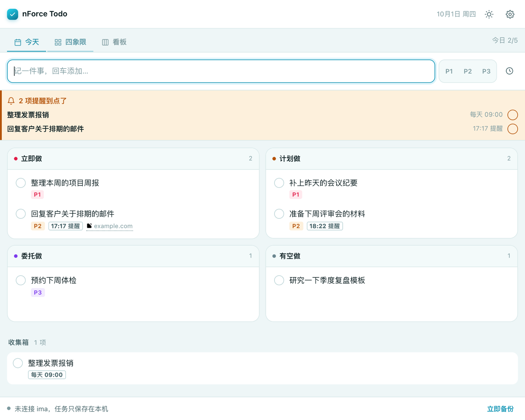Viewport: 525px width, 420px height.
Task: Click the 立即备份 backup button
Action: tap(500, 409)
